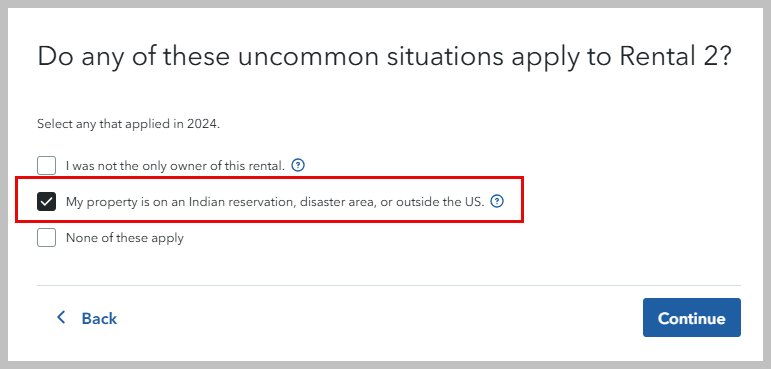Open help for the only owner option
771x369 pixels.
(298, 165)
